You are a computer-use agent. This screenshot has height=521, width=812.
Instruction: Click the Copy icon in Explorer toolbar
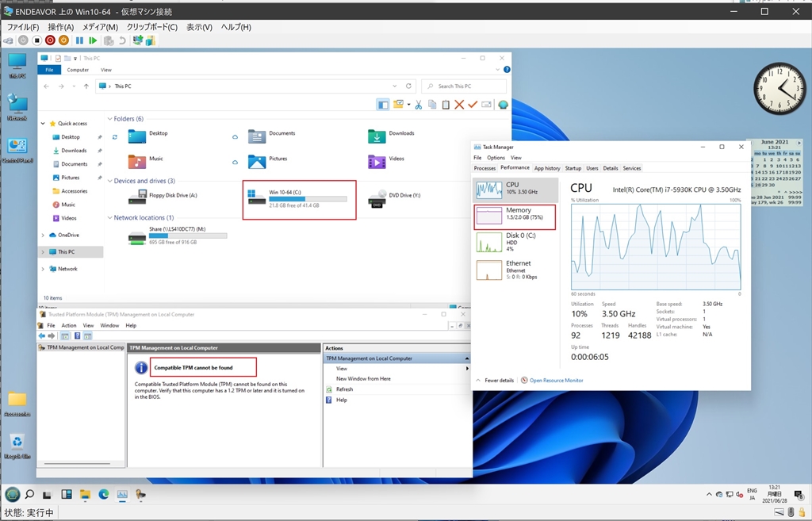(x=432, y=105)
